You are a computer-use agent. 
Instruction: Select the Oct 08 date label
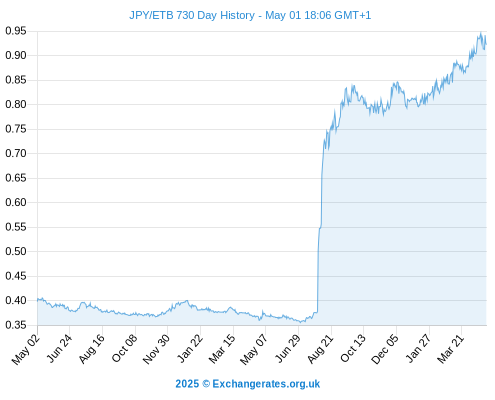point(124,349)
